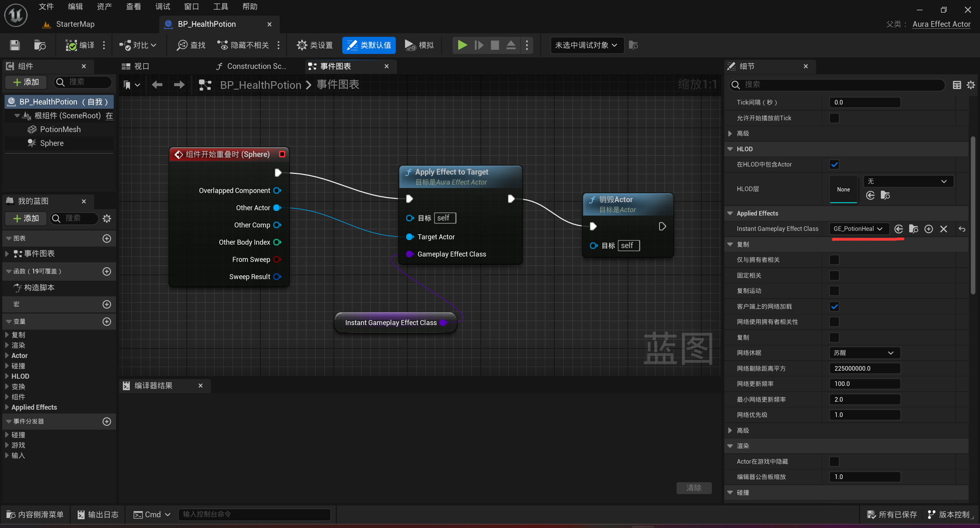Open 类设置 class settings
This screenshot has height=528, width=980.
coord(315,45)
